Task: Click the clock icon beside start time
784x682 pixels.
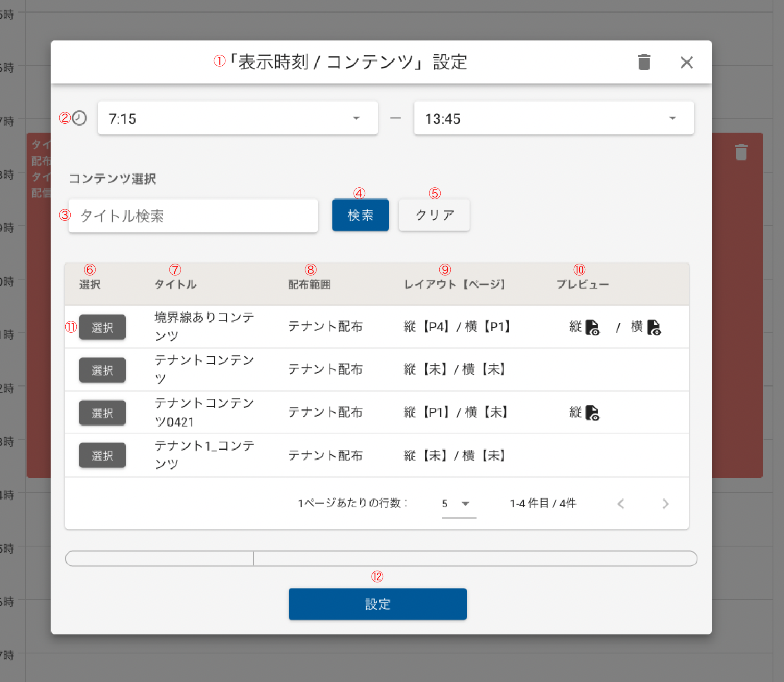Action: click(80, 118)
